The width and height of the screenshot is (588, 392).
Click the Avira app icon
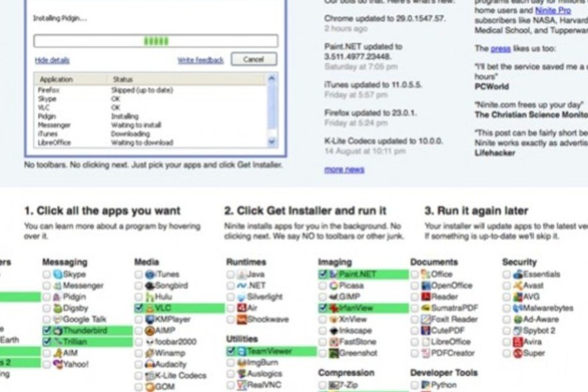pyautogui.click(x=518, y=342)
